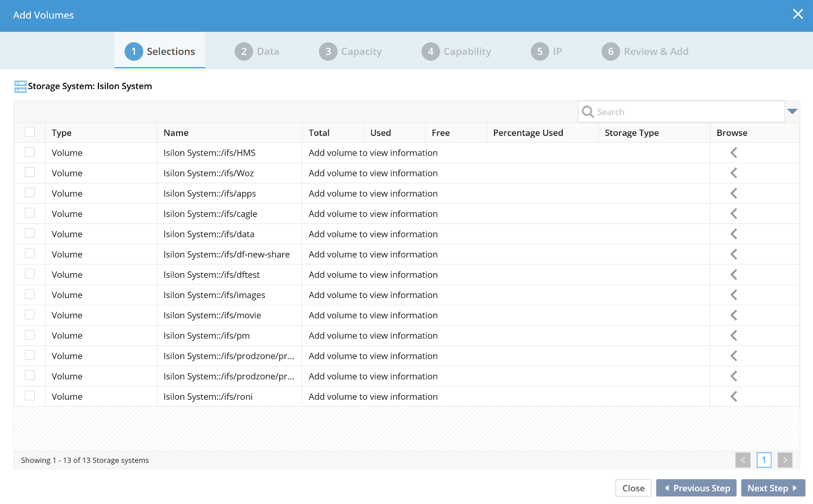Screen dimensions: 813x504
Task: Browse the Isilon System::/ifs/data volume
Action: 734,234
